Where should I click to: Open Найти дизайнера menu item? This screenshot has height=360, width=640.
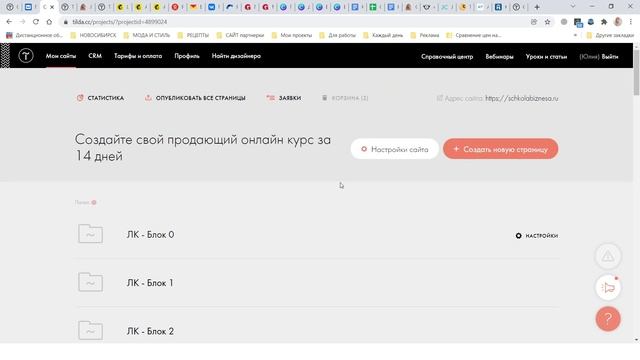pyautogui.click(x=236, y=56)
